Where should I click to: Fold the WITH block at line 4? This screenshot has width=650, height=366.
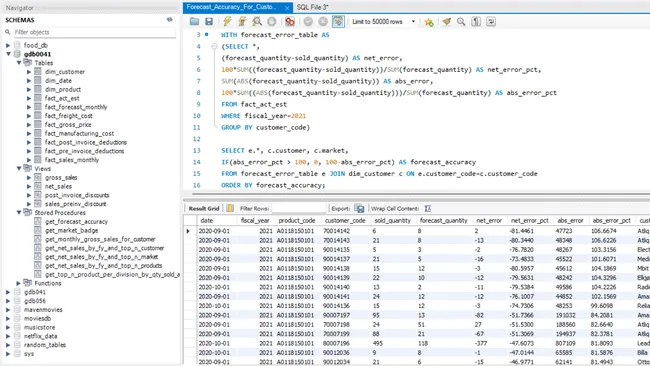click(x=214, y=46)
